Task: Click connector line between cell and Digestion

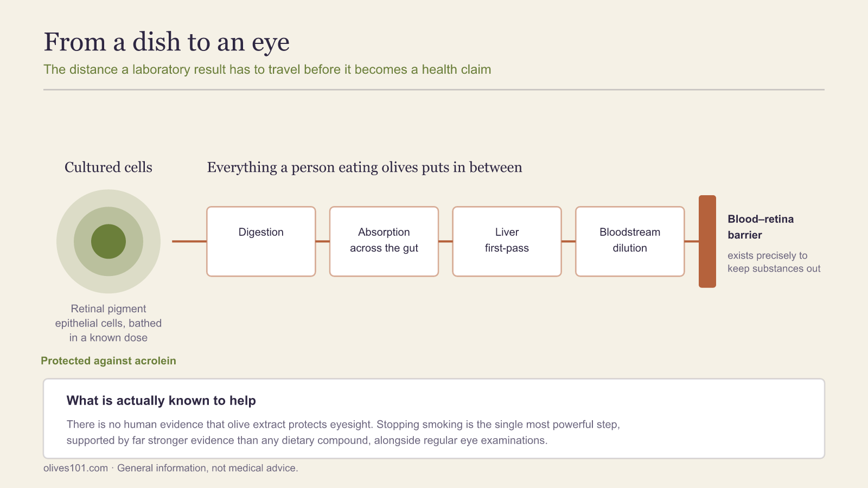Action: [x=189, y=241]
